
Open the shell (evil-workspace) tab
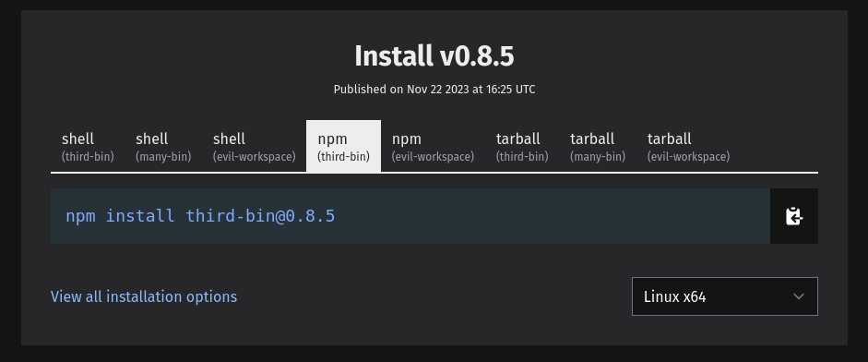254,146
